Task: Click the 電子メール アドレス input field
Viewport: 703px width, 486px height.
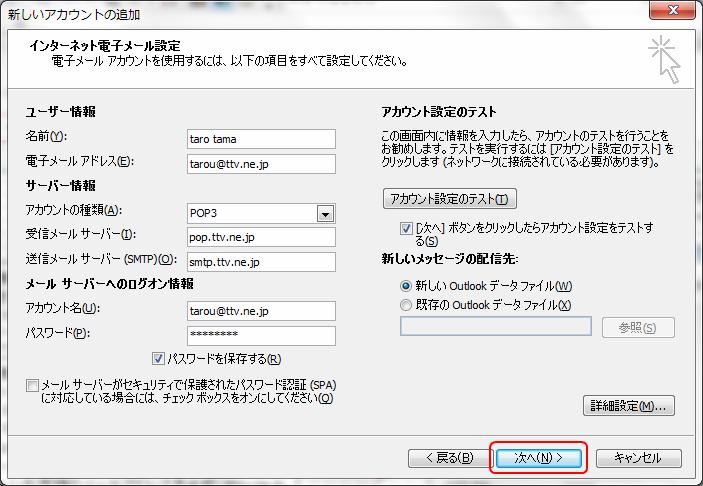Action: tap(261, 164)
